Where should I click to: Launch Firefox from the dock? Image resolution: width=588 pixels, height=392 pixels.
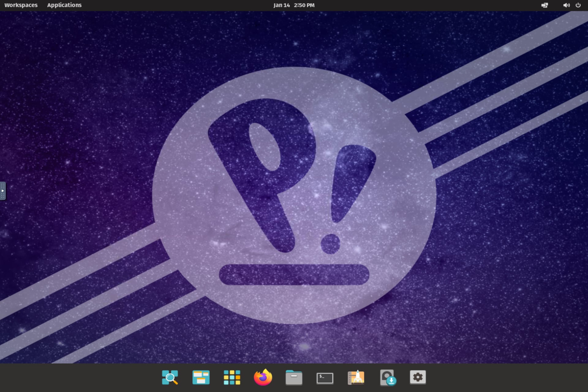[263, 377]
